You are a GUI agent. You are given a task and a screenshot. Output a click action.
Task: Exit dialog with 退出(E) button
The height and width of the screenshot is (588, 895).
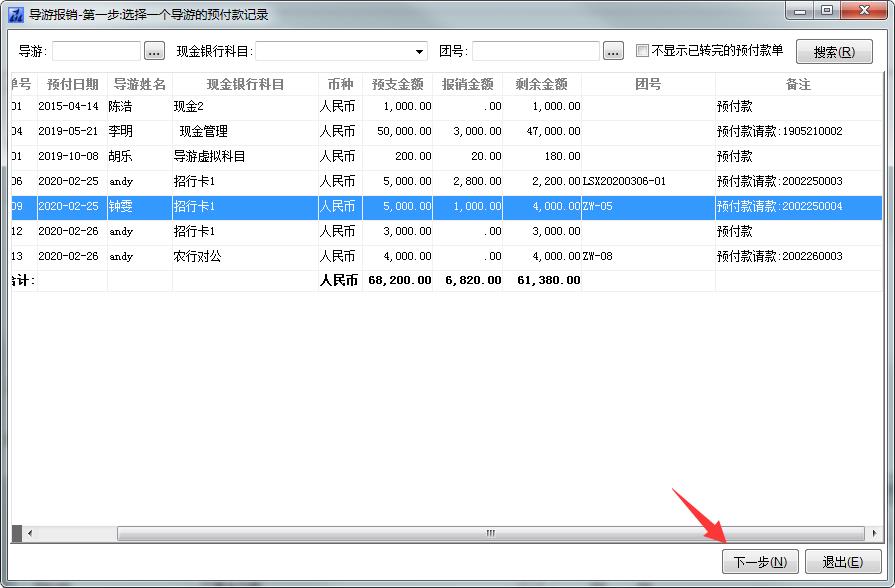[x=842, y=562]
